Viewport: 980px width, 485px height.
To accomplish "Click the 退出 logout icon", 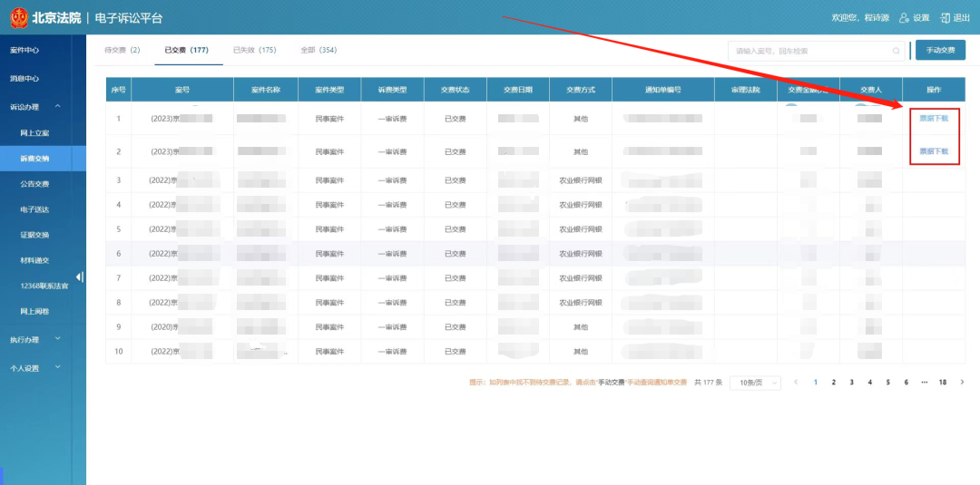I will (x=945, y=18).
